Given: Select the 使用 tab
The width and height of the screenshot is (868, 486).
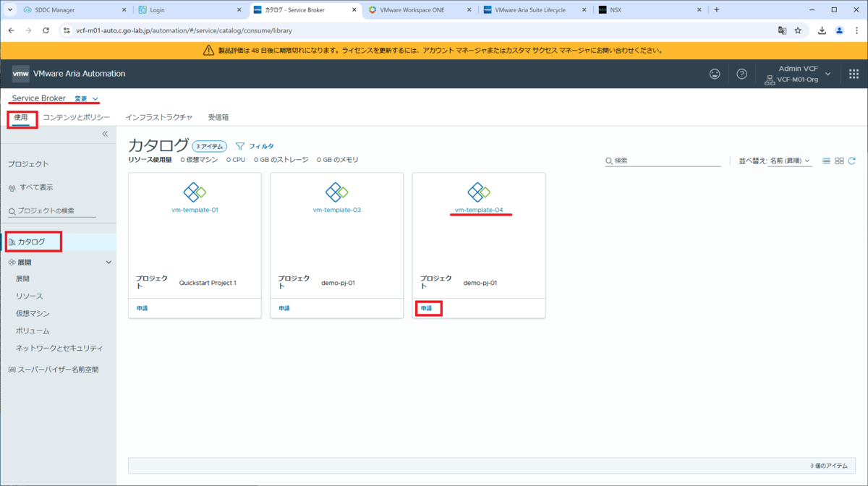Looking at the screenshot, I should (21, 117).
